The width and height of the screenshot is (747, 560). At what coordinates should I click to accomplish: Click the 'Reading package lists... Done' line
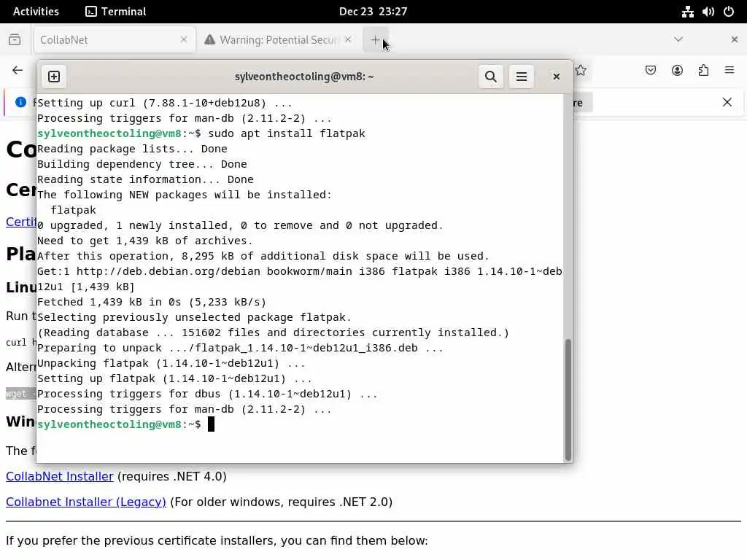click(x=132, y=149)
